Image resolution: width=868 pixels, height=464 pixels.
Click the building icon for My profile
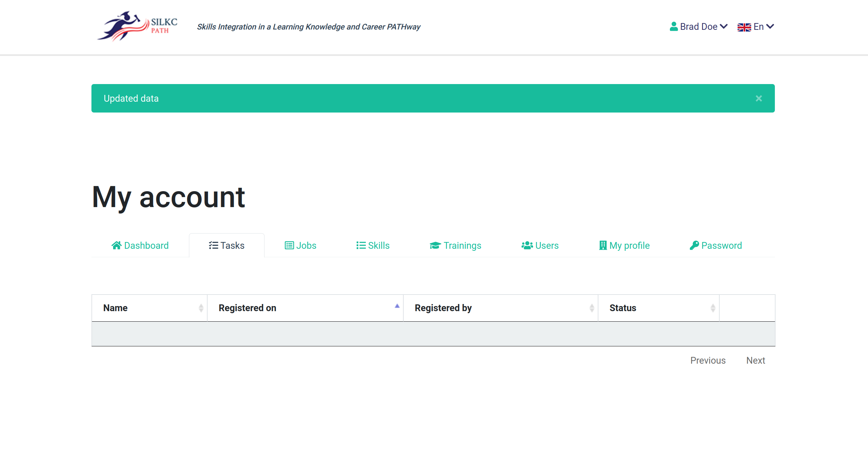click(x=603, y=245)
